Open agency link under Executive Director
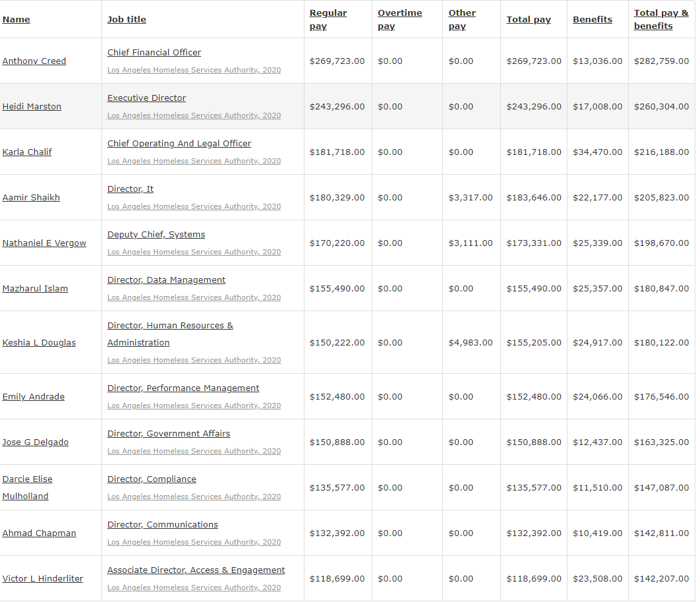 [x=194, y=115]
